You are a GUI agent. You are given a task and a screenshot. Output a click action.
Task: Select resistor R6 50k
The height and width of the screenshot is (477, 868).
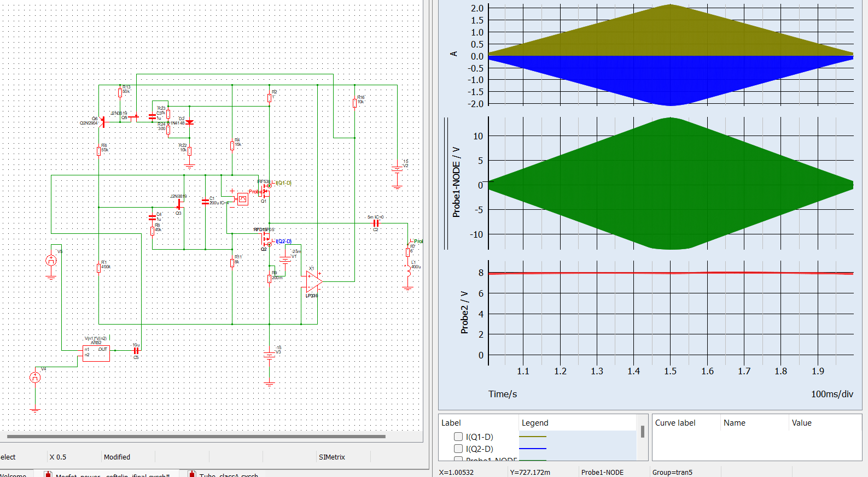(x=98, y=151)
